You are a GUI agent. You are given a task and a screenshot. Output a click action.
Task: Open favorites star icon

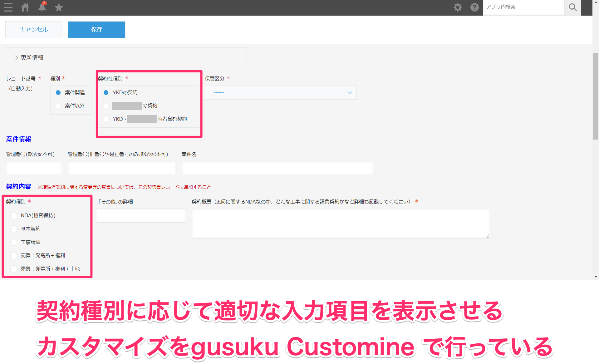(x=59, y=7)
